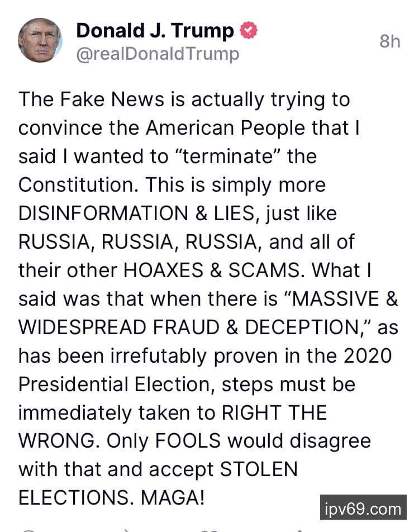
Task: Select the word MAGA! ending the post
Action: (173, 498)
